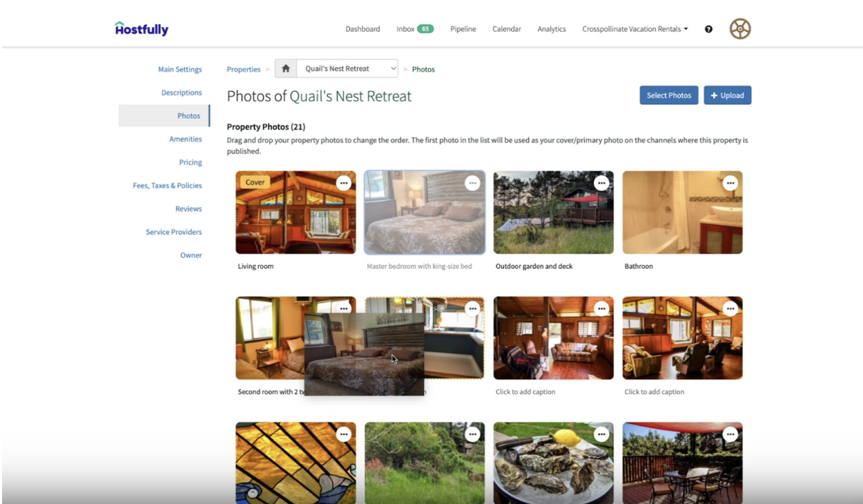This screenshot has height=504, width=863.
Task: Open the Inbox tab
Action: [x=415, y=29]
